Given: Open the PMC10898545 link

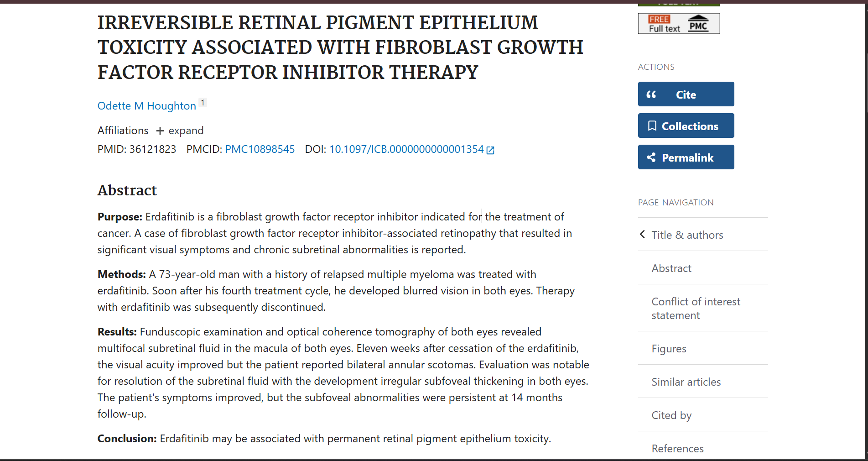Looking at the screenshot, I should 260,149.
